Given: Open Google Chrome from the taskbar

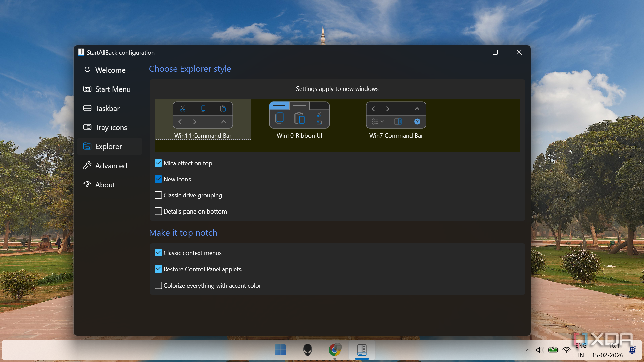Looking at the screenshot, I should coord(335,350).
